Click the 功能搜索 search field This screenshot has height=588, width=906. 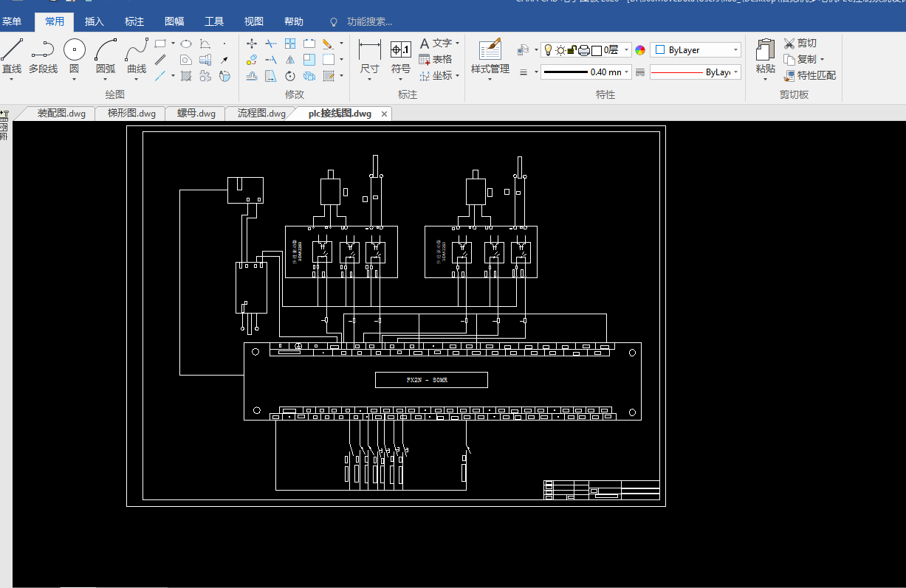click(x=369, y=22)
